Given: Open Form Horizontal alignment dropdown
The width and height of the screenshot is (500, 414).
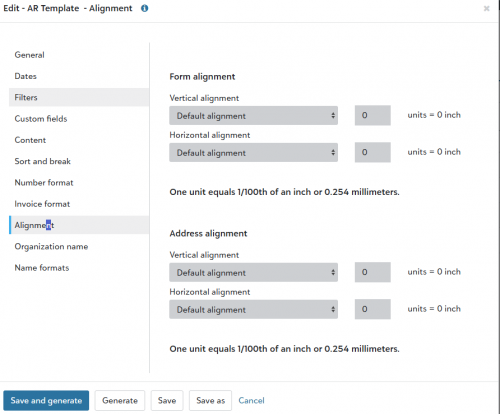Looking at the screenshot, I should tap(253, 153).
